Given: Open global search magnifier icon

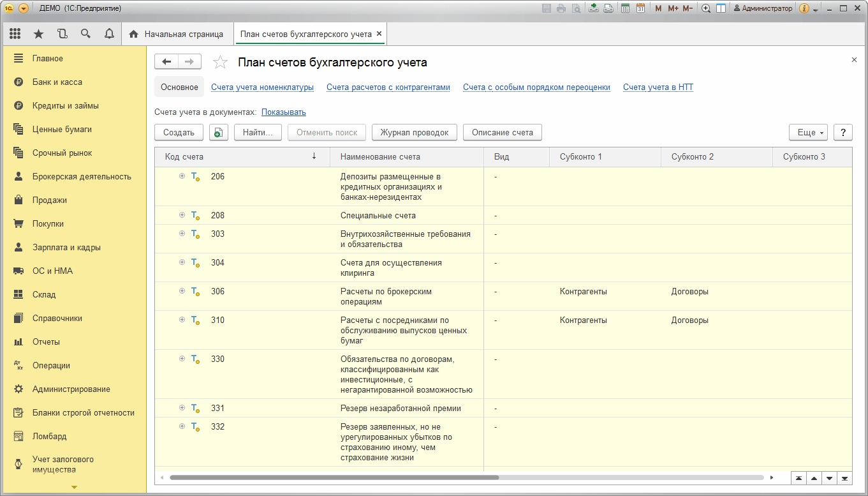Looking at the screenshot, I should tap(85, 34).
